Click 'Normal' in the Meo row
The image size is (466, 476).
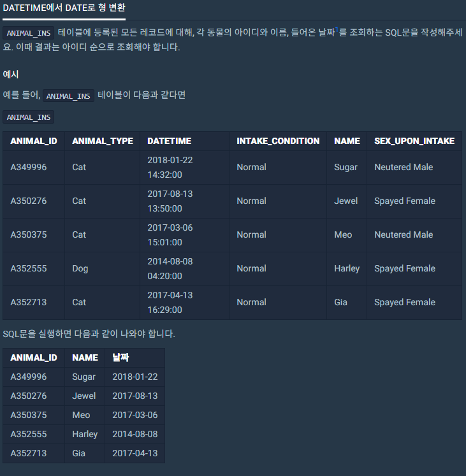pos(252,234)
